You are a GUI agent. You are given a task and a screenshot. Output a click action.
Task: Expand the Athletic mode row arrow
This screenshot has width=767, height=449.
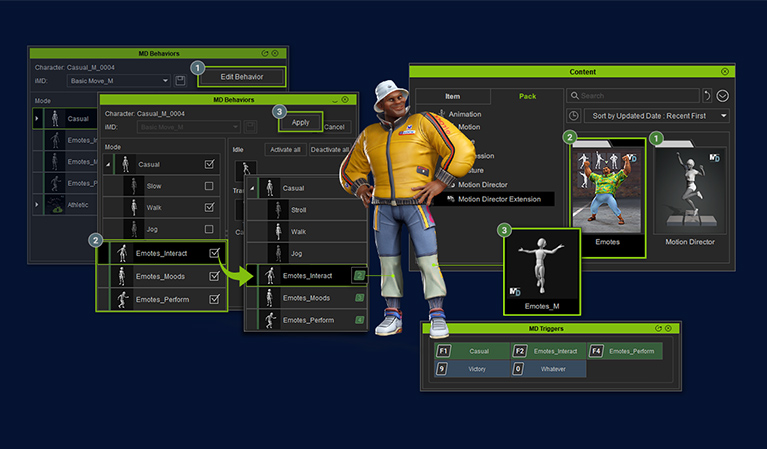pos(37,205)
